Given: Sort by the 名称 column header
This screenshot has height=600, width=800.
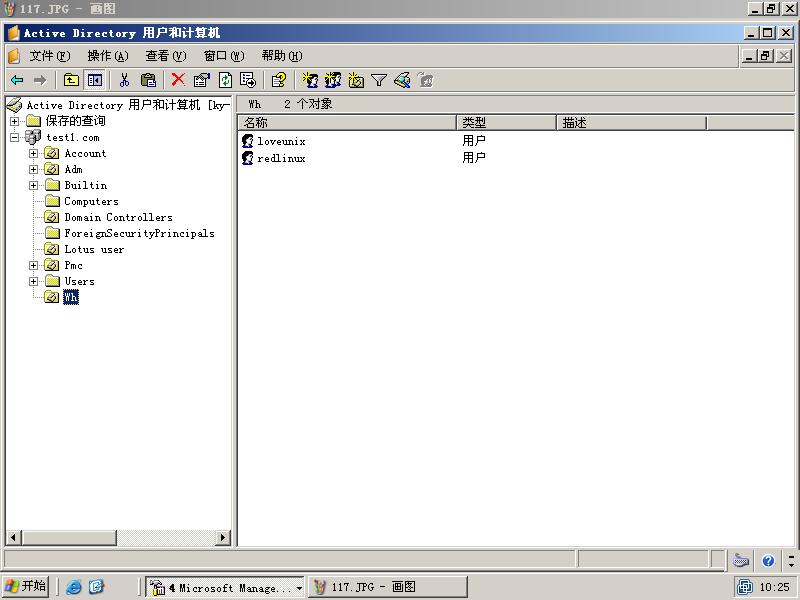Looking at the screenshot, I should pyautogui.click(x=347, y=122).
